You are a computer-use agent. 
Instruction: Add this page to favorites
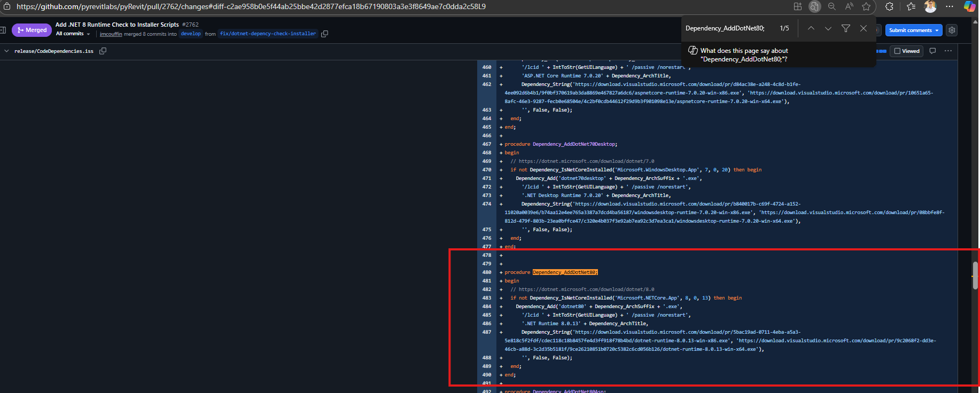click(x=866, y=6)
